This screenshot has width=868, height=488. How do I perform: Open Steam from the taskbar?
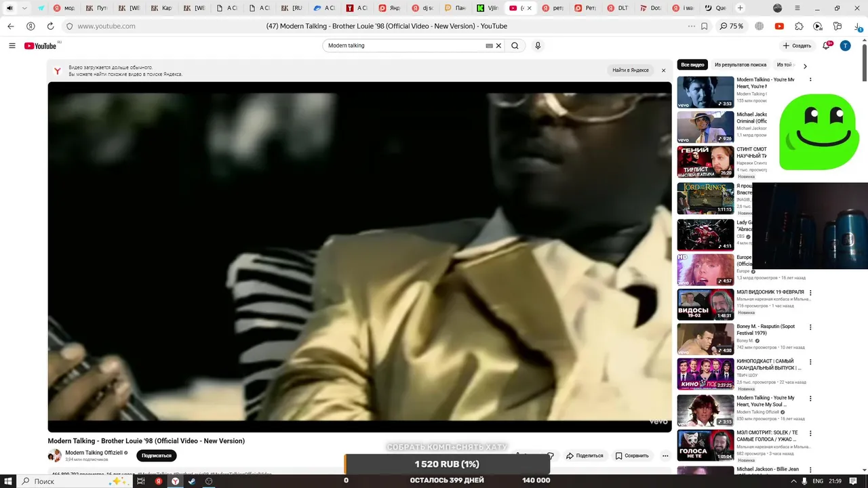pyautogui.click(x=192, y=481)
